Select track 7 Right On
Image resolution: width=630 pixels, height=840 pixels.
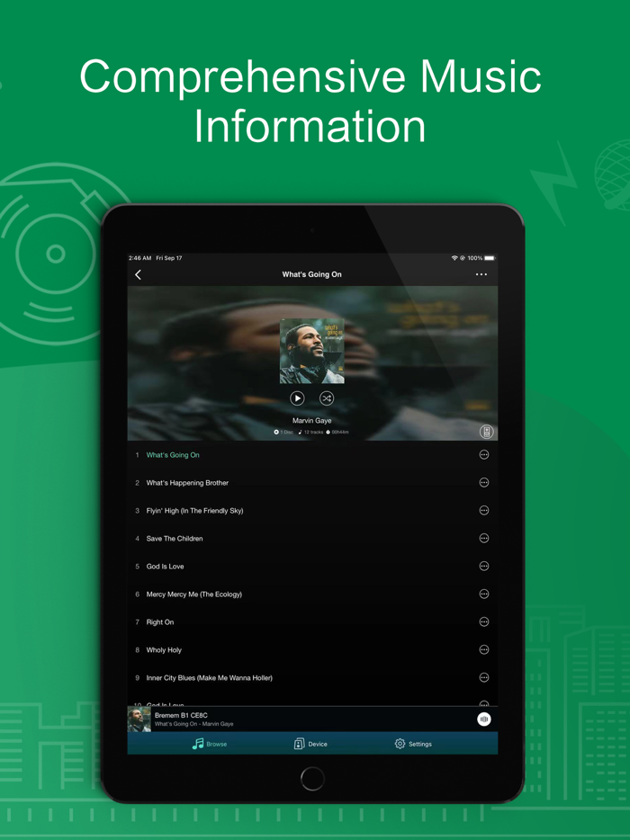pos(312,622)
